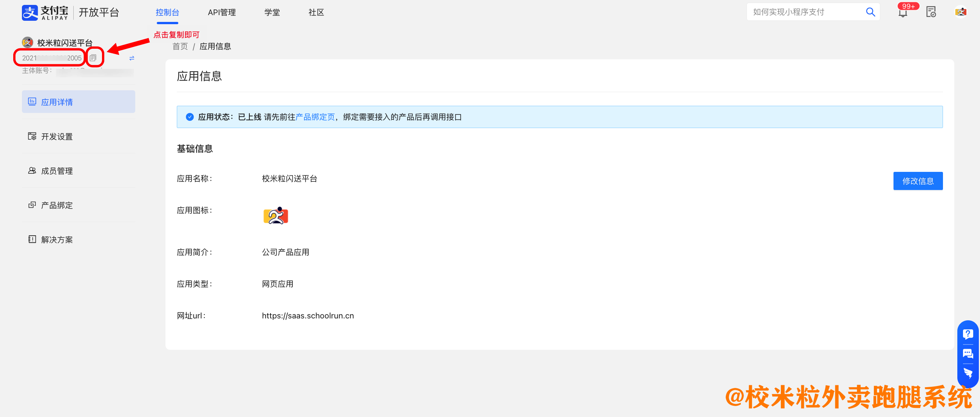Go to the 社区 tab
Screen dimensions: 980x417
pyautogui.click(x=316, y=12)
